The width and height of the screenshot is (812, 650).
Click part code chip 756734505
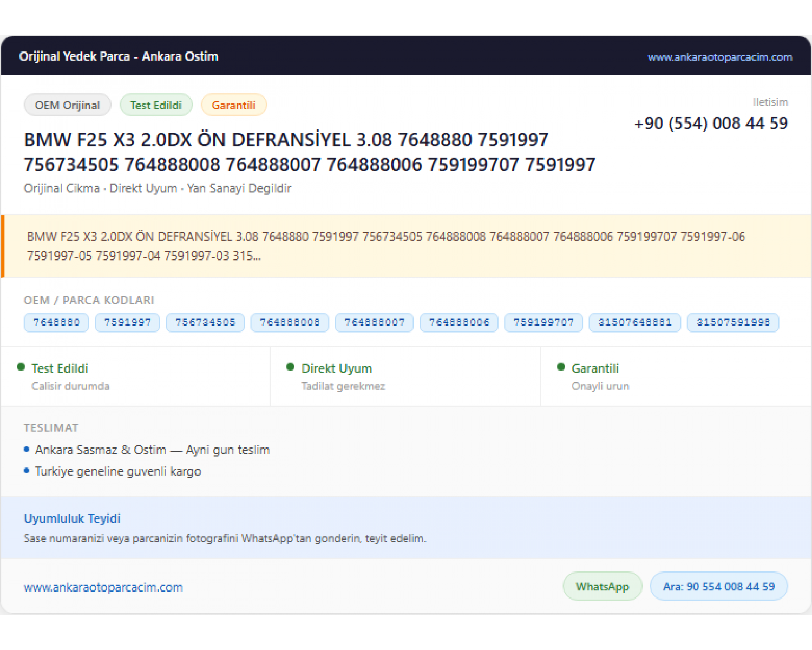(205, 322)
